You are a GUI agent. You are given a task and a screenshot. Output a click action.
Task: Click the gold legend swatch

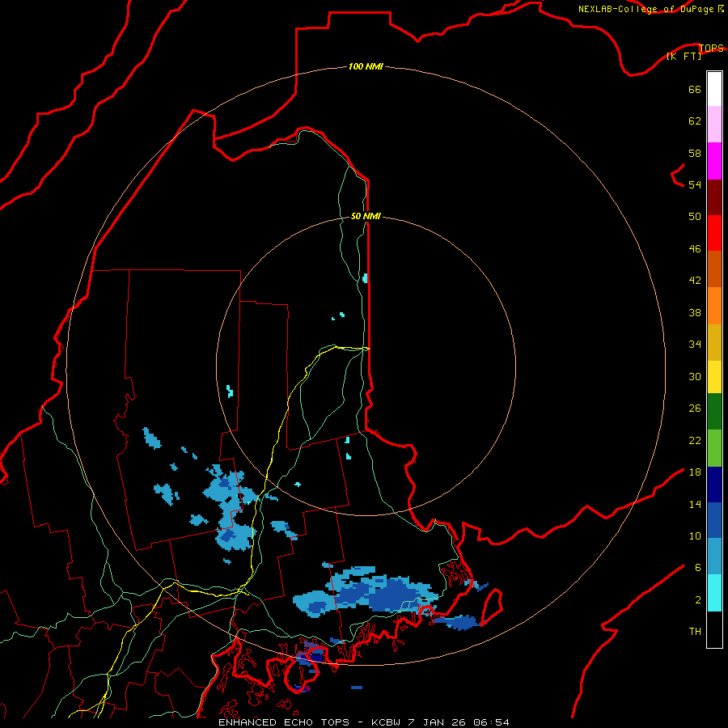(714, 343)
